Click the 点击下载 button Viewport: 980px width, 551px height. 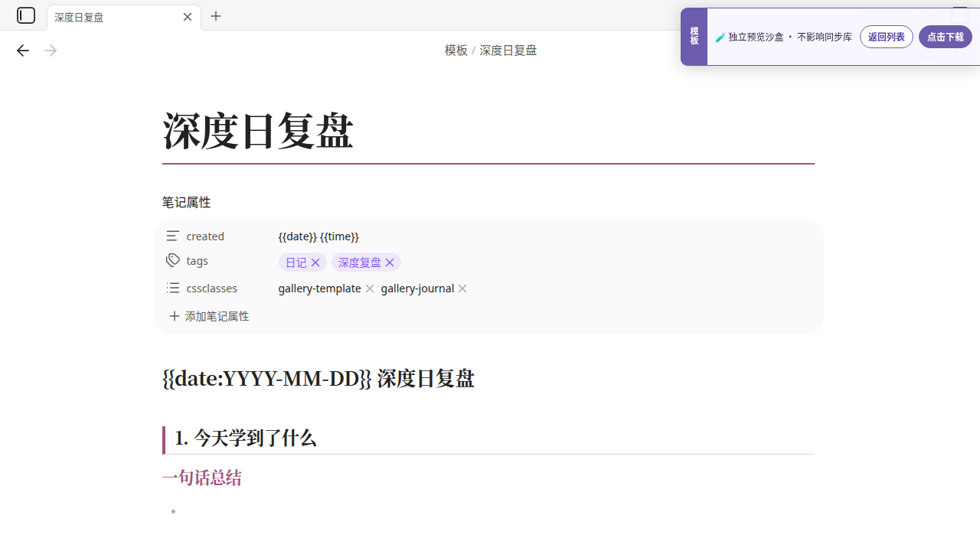click(x=946, y=37)
